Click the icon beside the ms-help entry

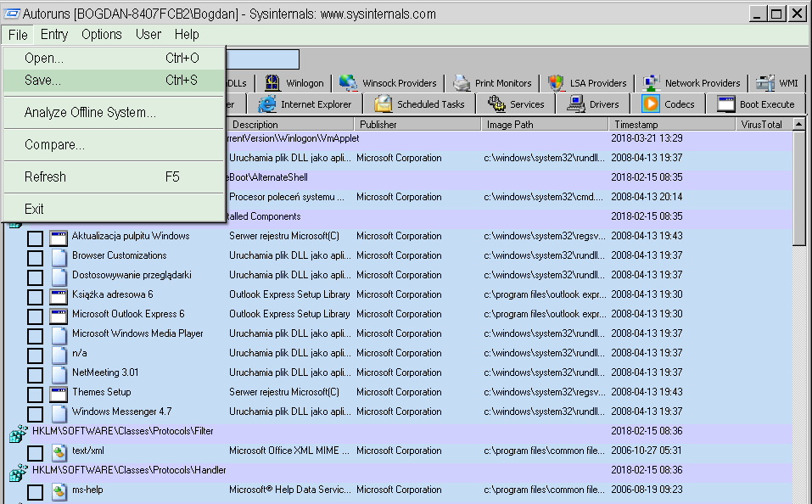(x=59, y=491)
